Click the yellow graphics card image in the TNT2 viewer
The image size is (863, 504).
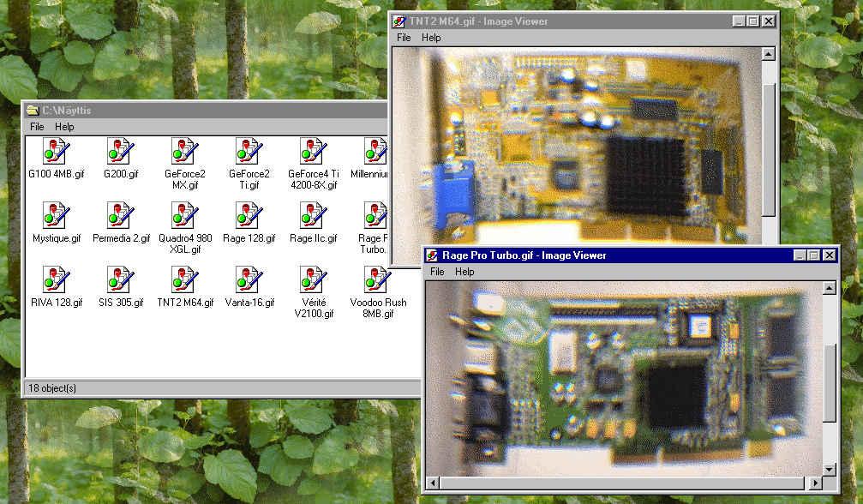coord(577,145)
